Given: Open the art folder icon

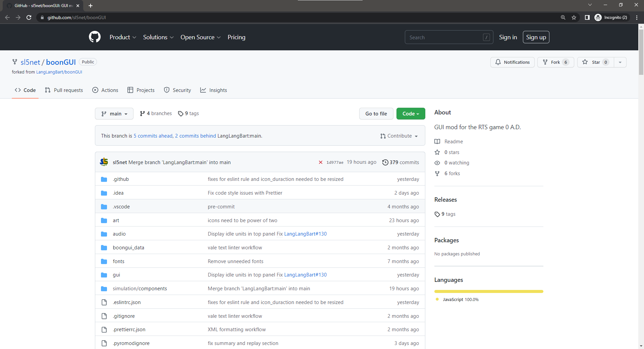Looking at the screenshot, I should coord(104,220).
